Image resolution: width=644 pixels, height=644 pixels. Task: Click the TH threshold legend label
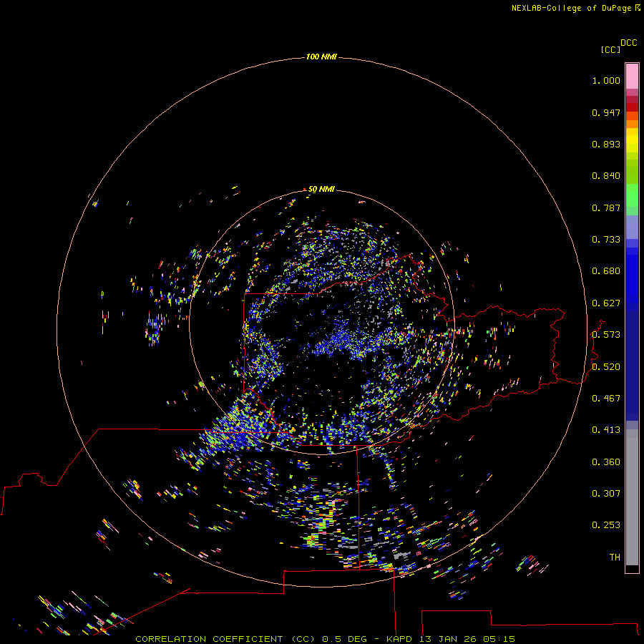tap(615, 557)
